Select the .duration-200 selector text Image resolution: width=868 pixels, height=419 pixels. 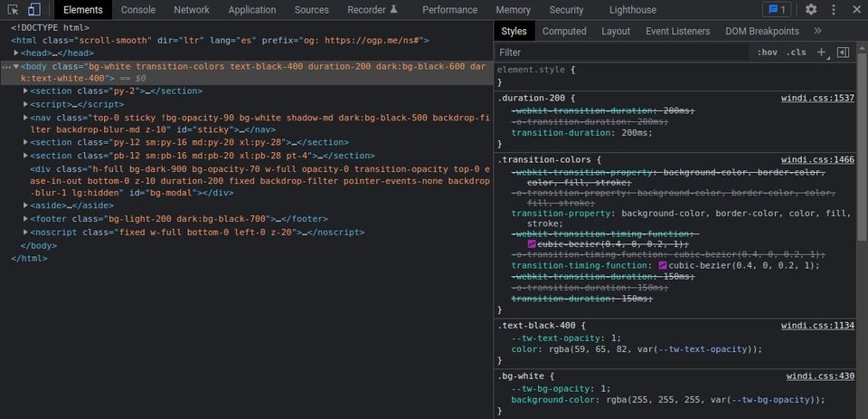pos(532,98)
